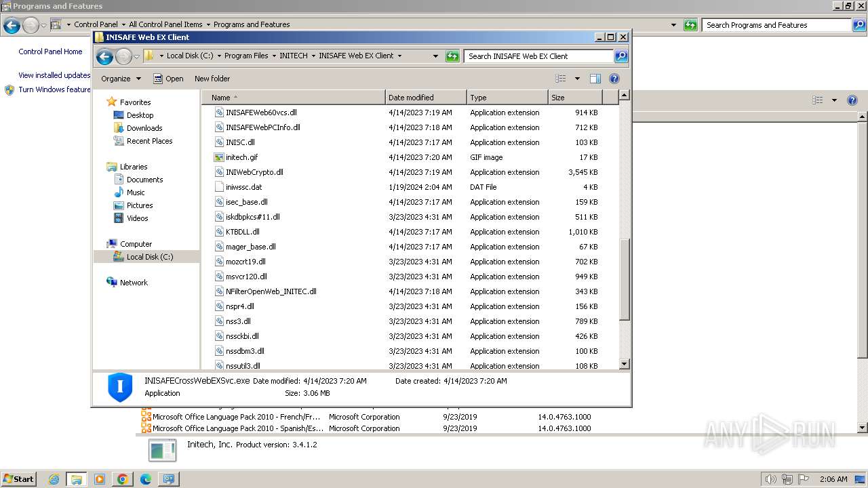Screen dimensions: 868x488
Task: Click the Change your view icon
Action: [560, 79]
